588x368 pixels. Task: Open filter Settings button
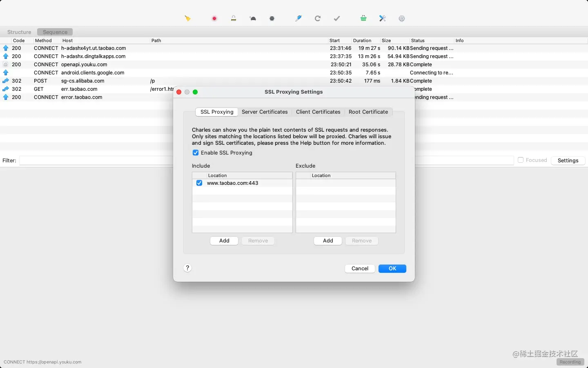tap(568, 161)
